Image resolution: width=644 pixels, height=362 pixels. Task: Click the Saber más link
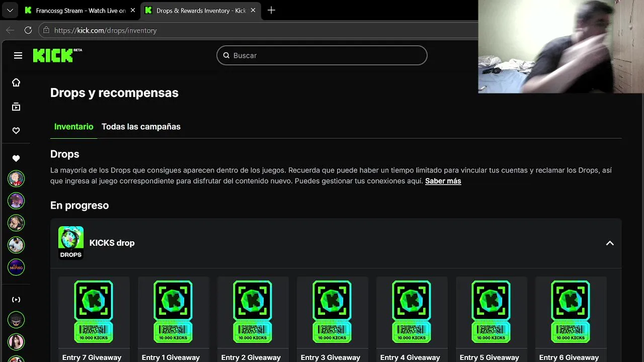tap(443, 181)
